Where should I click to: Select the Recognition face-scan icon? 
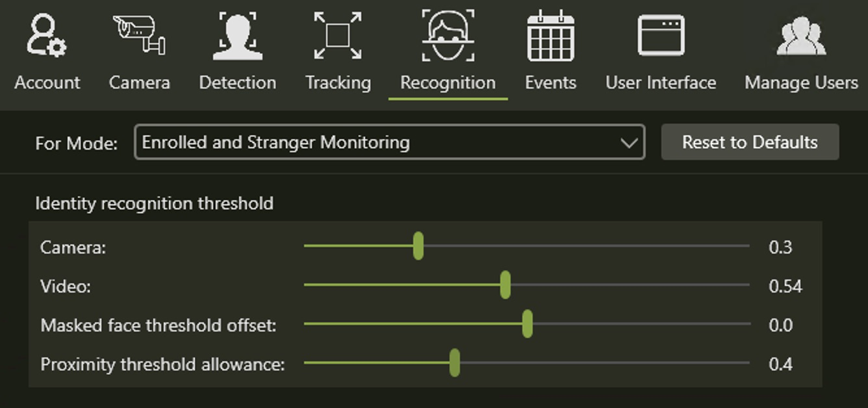pyautogui.click(x=448, y=36)
